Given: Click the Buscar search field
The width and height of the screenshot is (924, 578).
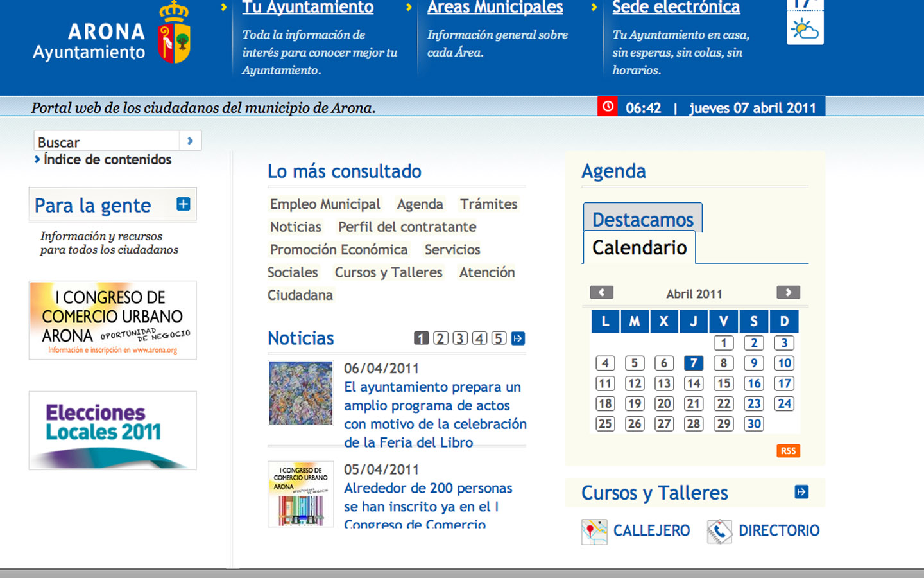Looking at the screenshot, I should tap(107, 141).
